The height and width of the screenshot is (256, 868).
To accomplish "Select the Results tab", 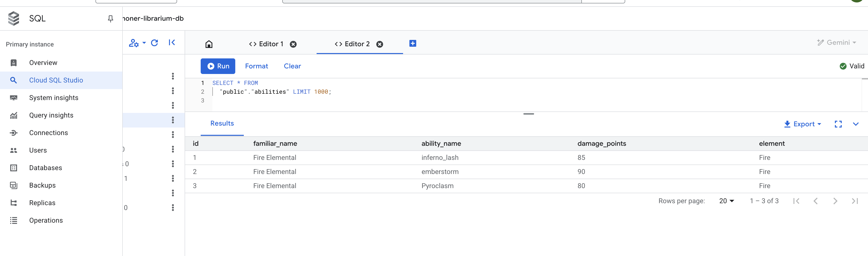I will click(x=222, y=124).
